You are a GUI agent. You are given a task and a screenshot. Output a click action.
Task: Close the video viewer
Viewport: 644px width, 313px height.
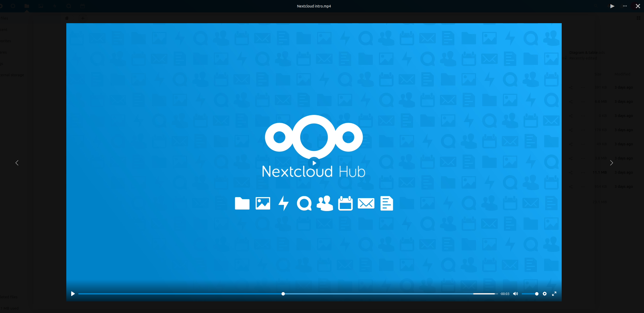pyautogui.click(x=638, y=6)
